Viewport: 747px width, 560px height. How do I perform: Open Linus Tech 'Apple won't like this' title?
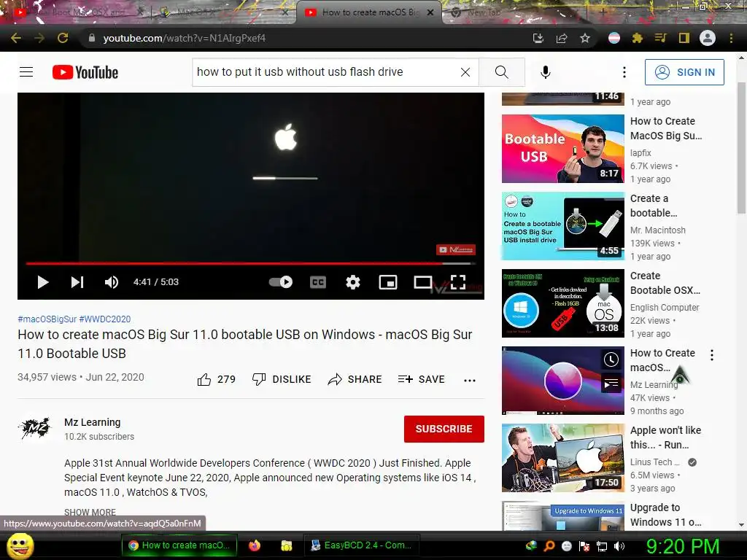click(665, 437)
